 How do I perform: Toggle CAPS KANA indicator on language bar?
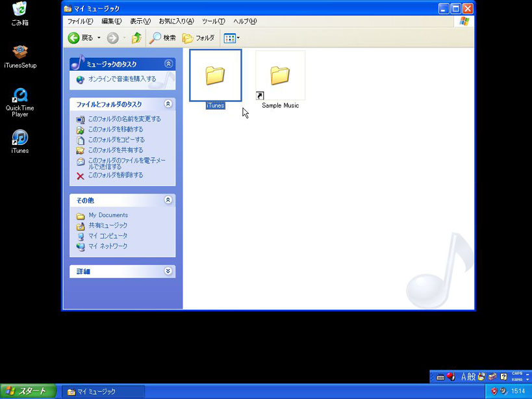point(517,377)
